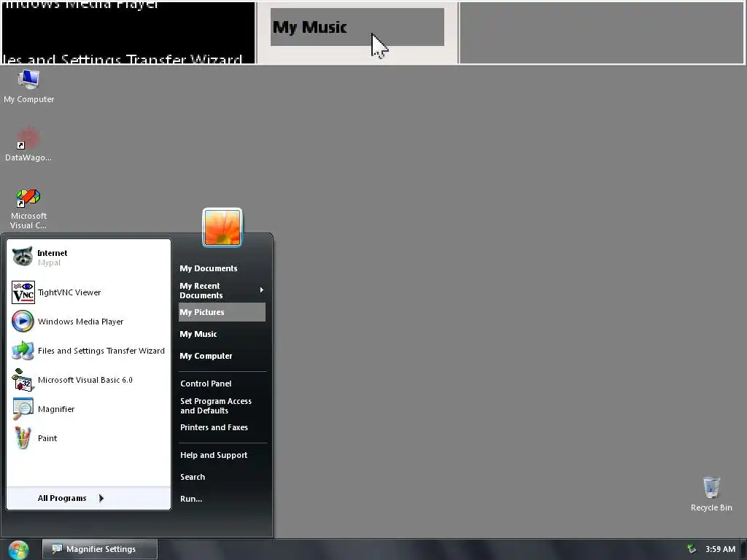Launch TightVNC Viewer icon
Screen dimensions: 747x560
coord(23,292)
